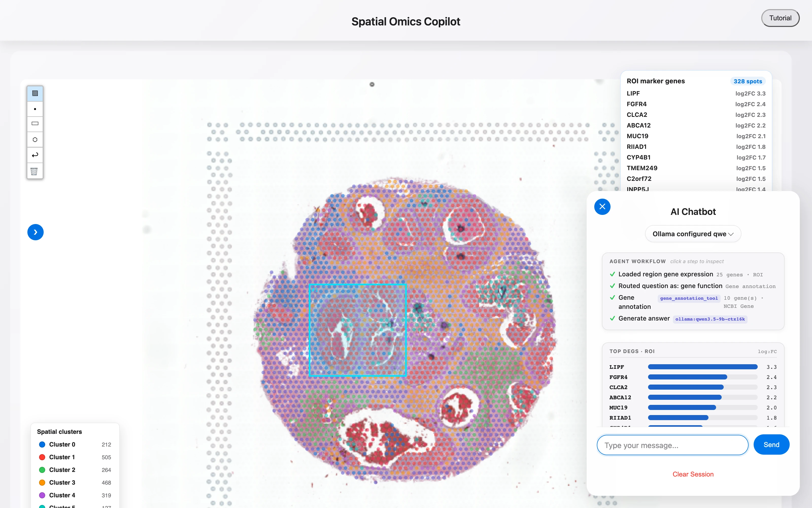The height and width of the screenshot is (508, 812).
Task: Toggle Cluster 4 in the legend
Action: (75, 495)
